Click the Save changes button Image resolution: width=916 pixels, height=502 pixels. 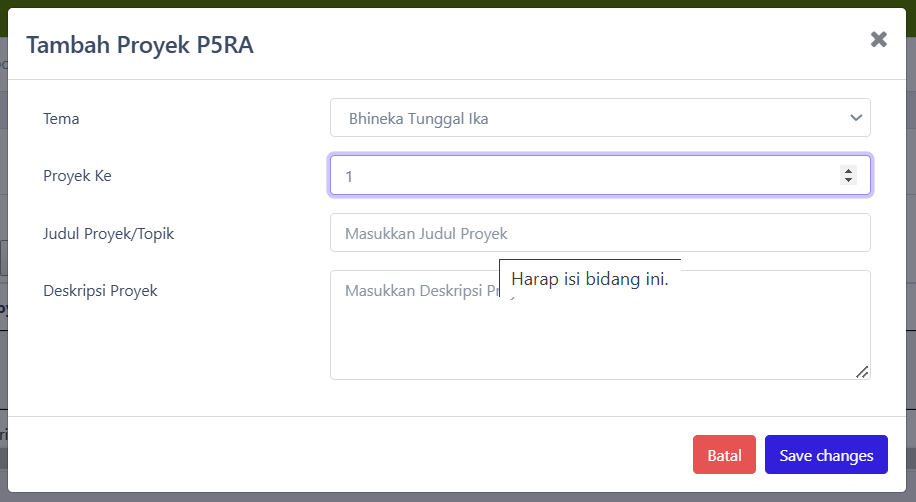pyautogui.click(x=826, y=455)
